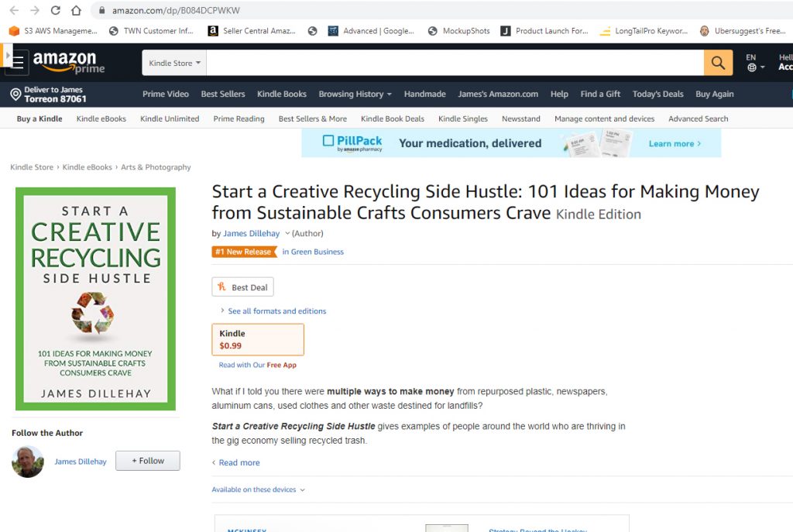Select the Kindle eBooks subnav tab
Viewport: 793px width, 532px height.
pos(101,118)
